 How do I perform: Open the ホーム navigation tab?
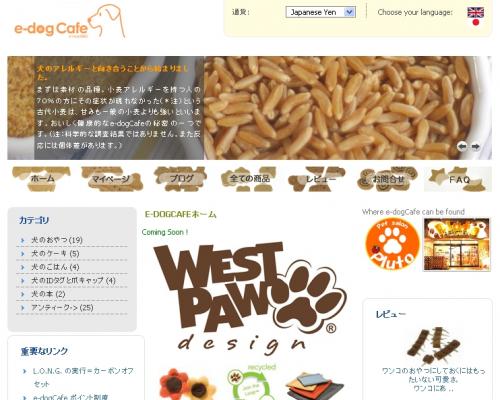point(41,179)
